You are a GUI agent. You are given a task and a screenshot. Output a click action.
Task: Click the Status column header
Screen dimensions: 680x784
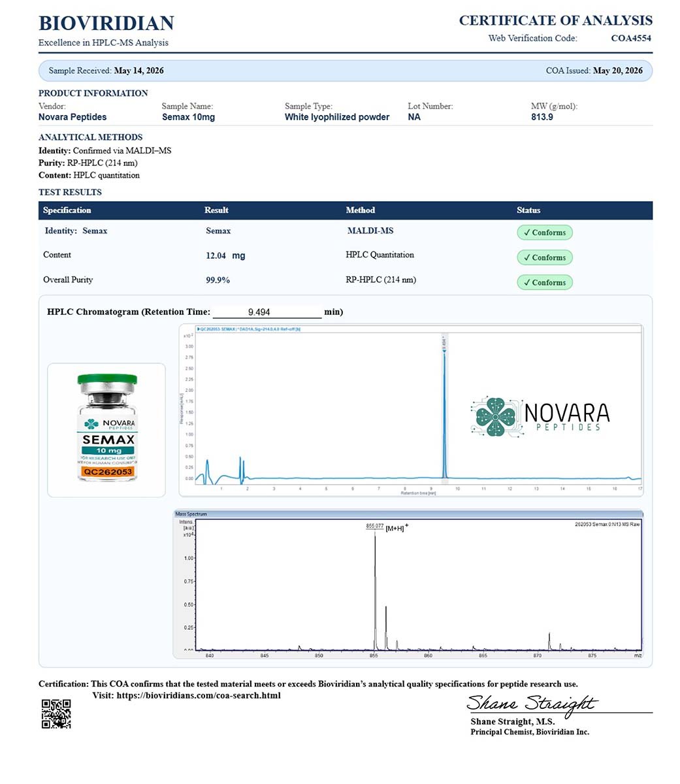point(528,210)
